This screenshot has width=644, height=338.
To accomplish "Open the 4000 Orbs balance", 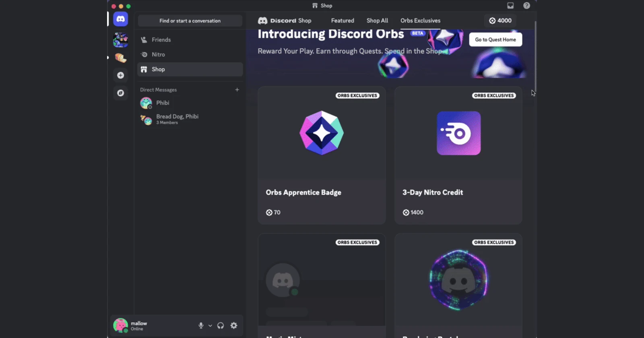I will click(500, 21).
